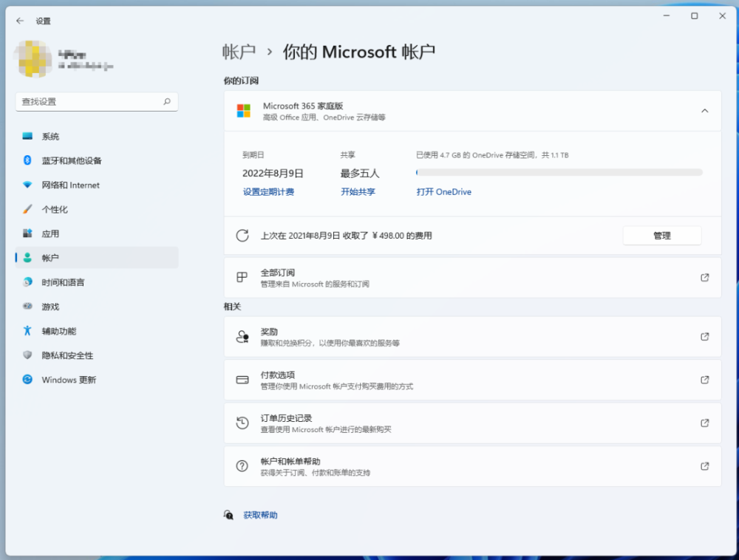Click 开始共享 link
739x560 pixels.
tap(358, 192)
